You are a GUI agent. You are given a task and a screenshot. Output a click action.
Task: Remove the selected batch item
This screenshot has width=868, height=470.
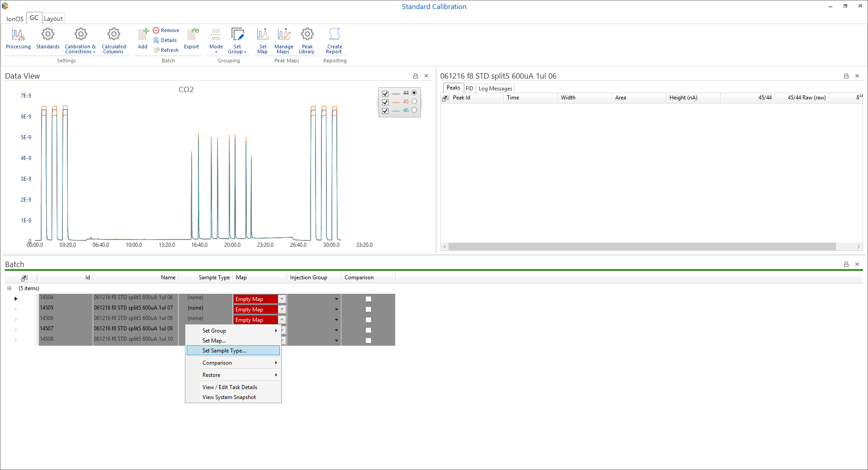(x=166, y=30)
